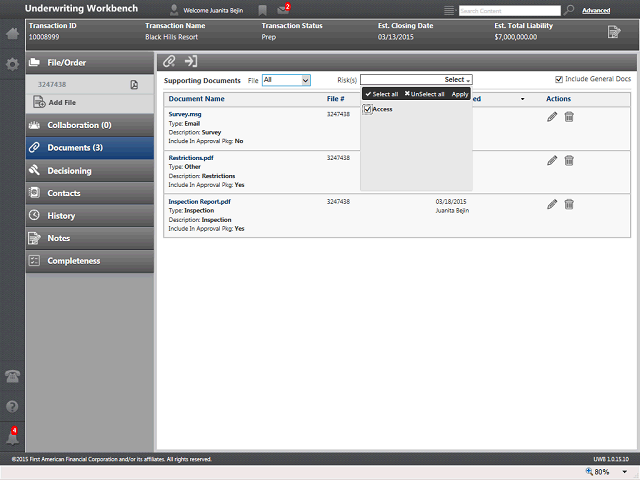Open the File filter dropdown
The height and width of the screenshot is (480, 640).
click(286, 80)
